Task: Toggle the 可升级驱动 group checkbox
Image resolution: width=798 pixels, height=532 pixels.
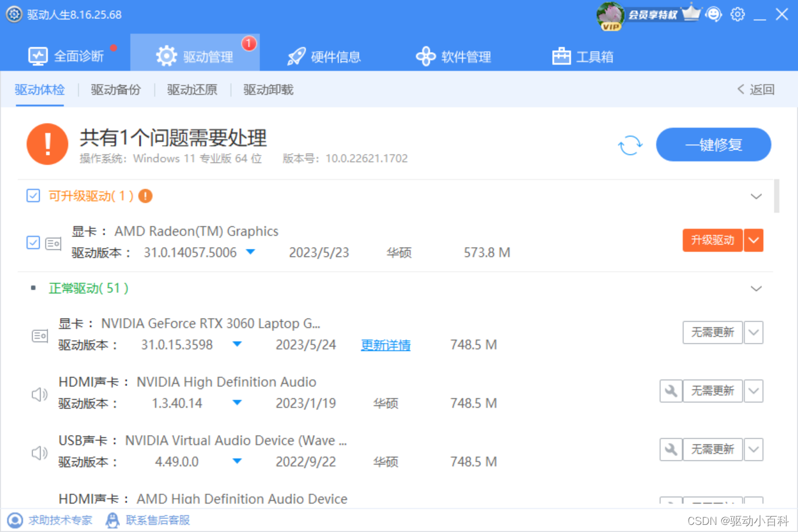Action: pos(33,196)
